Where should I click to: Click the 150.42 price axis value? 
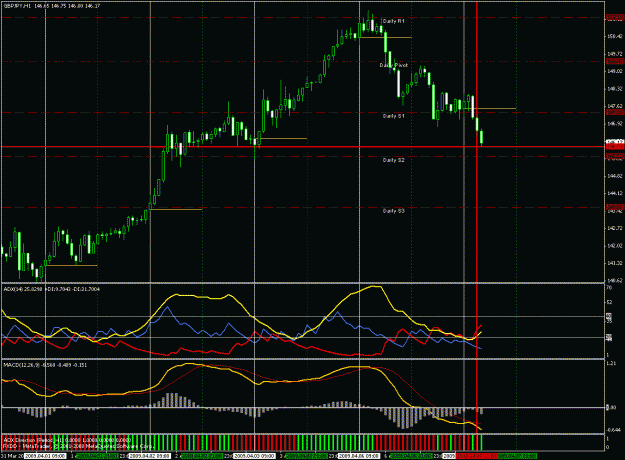coord(615,36)
